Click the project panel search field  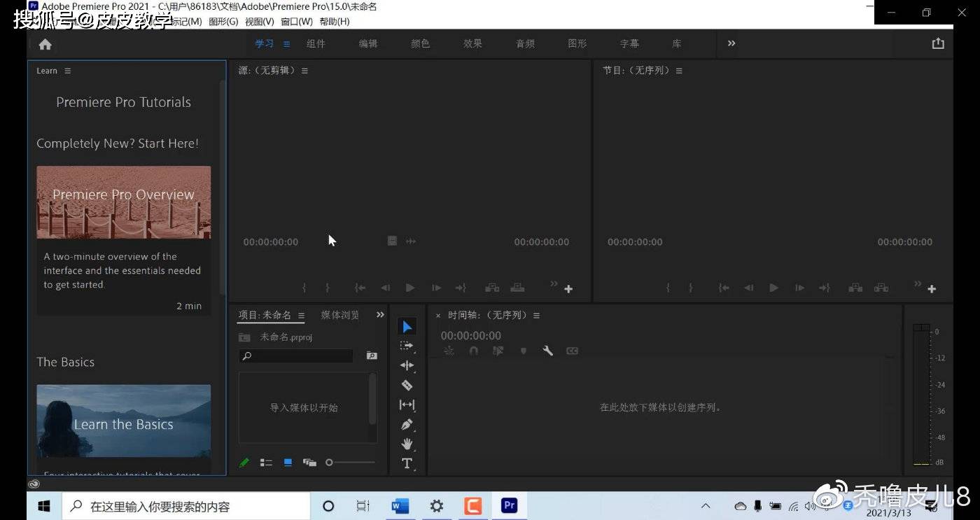tap(296, 356)
